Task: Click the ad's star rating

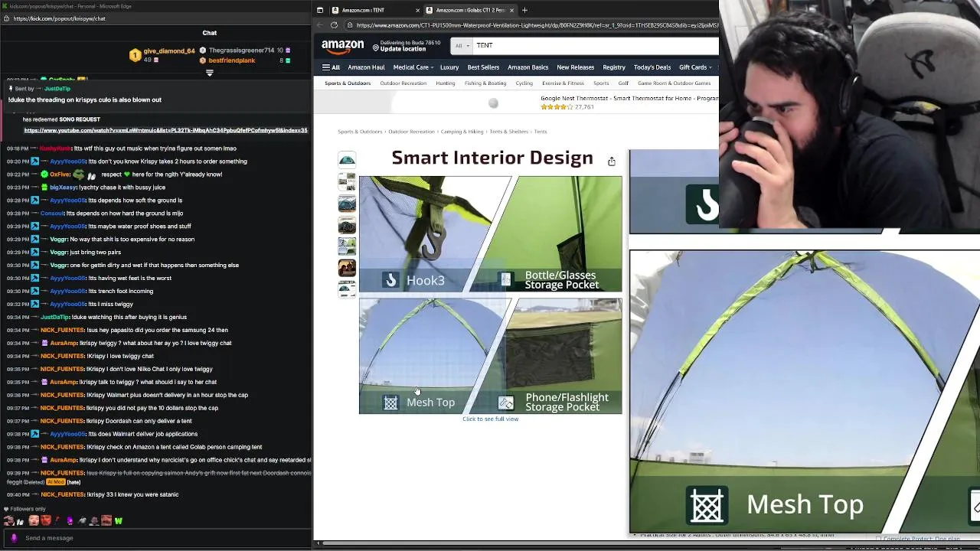Action: coord(557,107)
